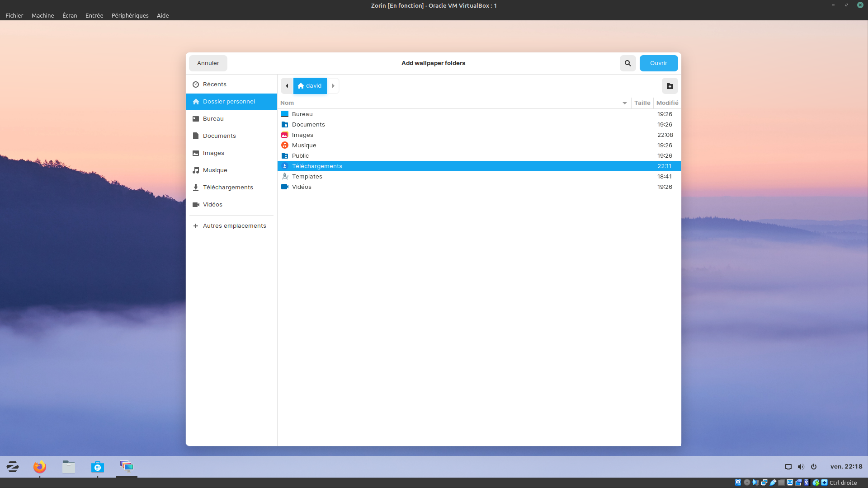
Task: Click the power icon in the tray
Action: (x=814, y=467)
